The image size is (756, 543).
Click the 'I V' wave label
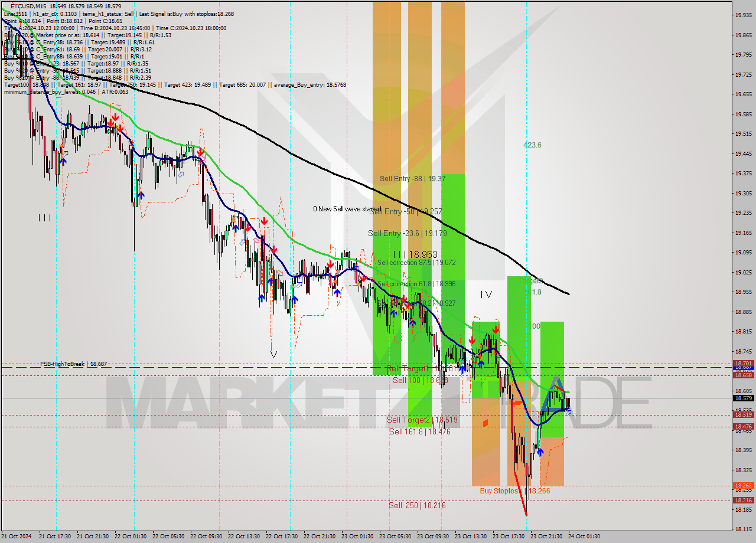(x=486, y=294)
